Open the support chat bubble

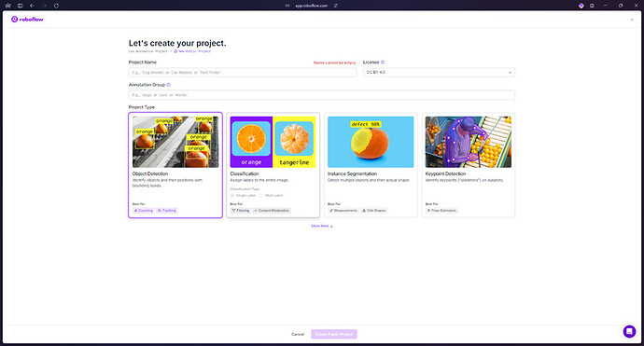pyautogui.click(x=629, y=331)
